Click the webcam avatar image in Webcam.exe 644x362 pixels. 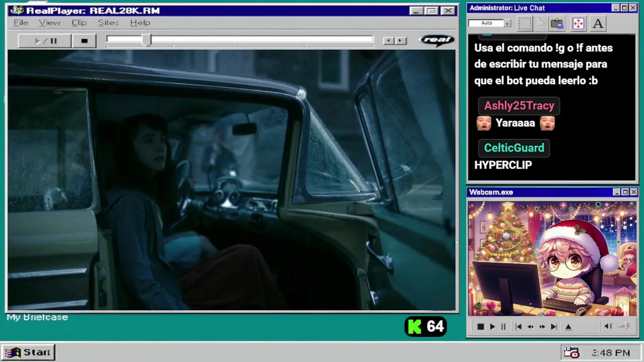click(x=552, y=259)
